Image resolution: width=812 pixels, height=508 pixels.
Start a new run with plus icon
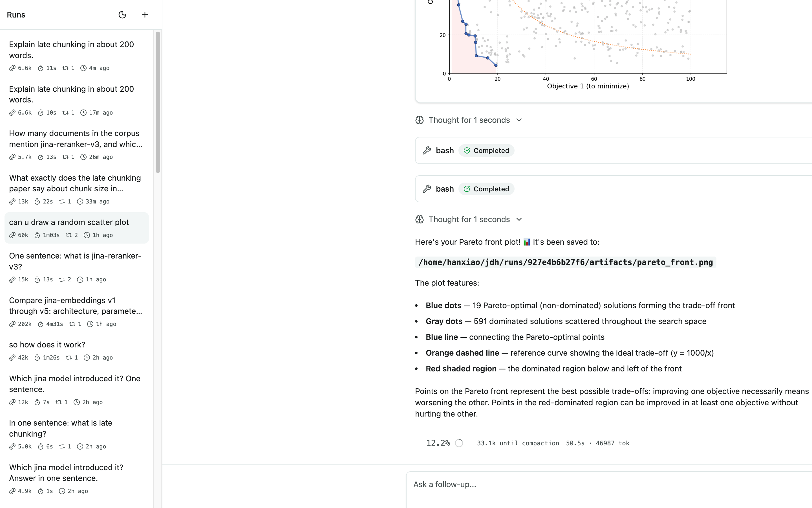[145, 15]
